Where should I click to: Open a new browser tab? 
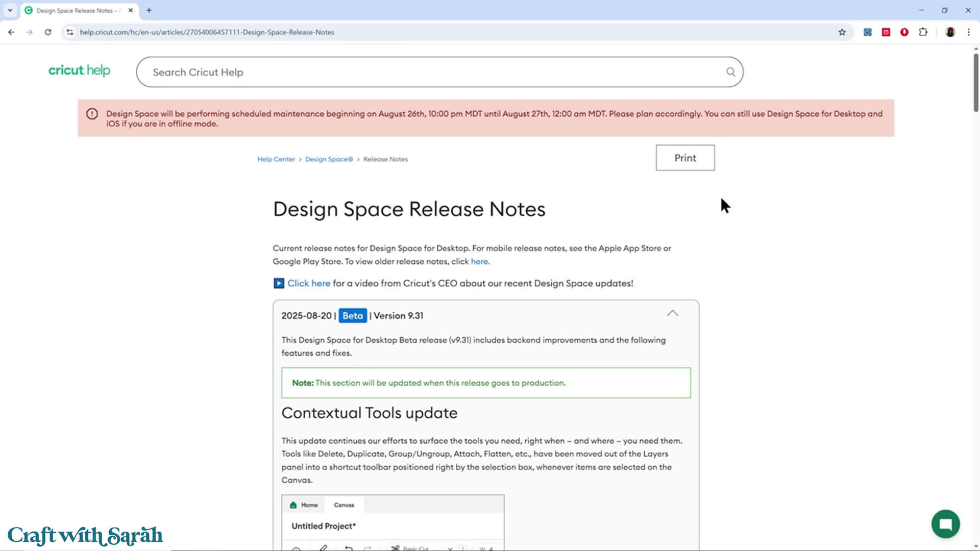(149, 10)
